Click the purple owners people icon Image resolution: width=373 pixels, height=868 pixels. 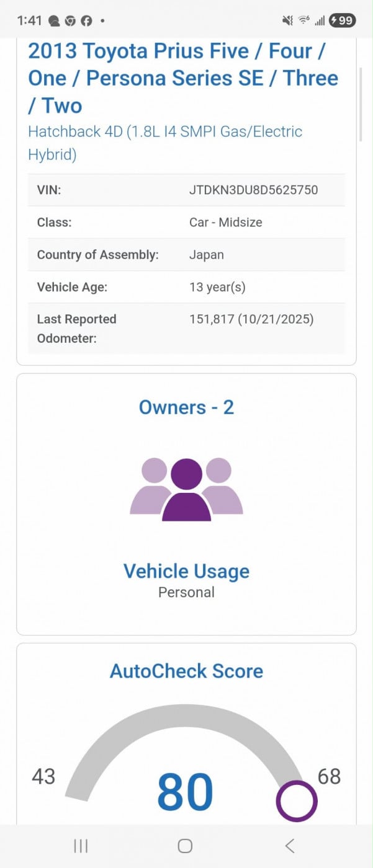pyautogui.click(x=186, y=489)
